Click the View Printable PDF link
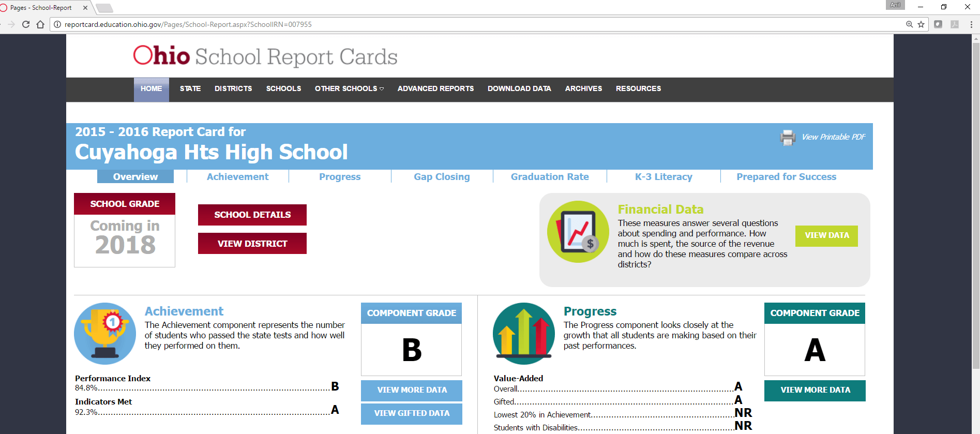This screenshot has height=434, width=980. tap(833, 137)
